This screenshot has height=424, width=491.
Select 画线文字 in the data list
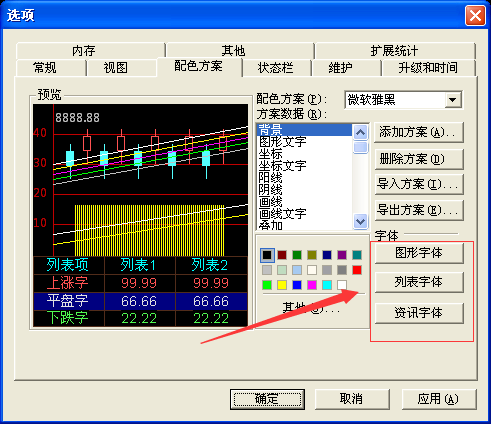click(x=305, y=214)
